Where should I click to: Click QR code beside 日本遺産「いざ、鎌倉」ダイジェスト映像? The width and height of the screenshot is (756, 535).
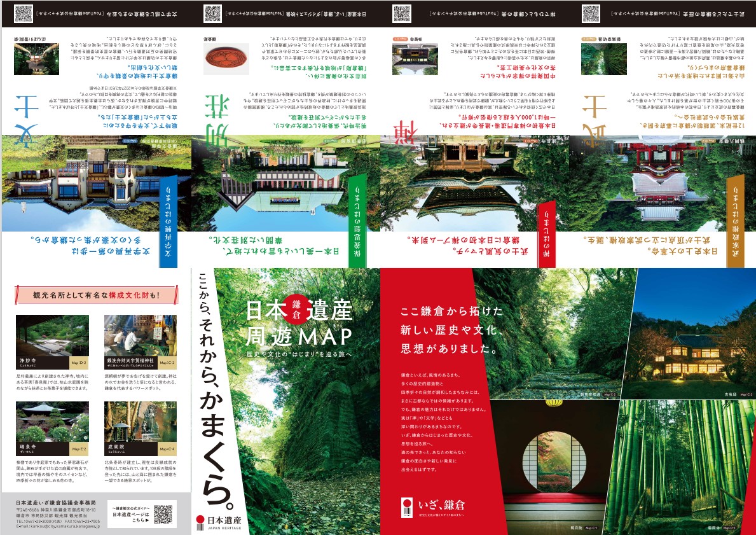pyautogui.click(x=212, y=13)
